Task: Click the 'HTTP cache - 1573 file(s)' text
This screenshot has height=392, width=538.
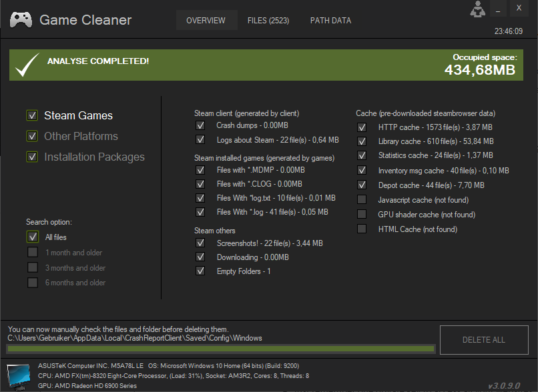Action: 435,127
